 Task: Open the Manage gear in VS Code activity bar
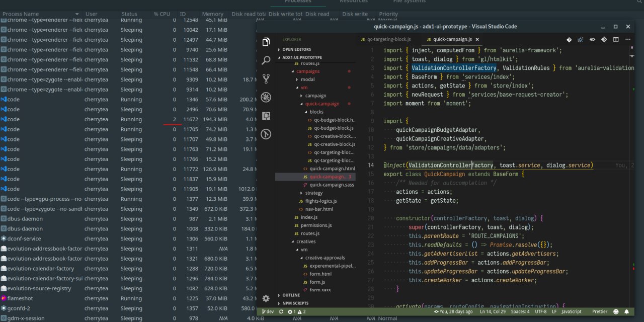click(x=266, y=298)
